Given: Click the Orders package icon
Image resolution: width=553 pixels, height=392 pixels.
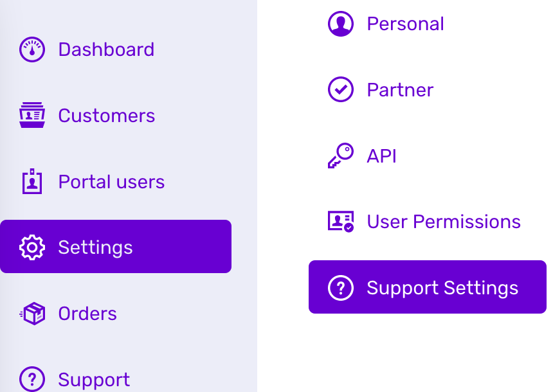Looking at the screenshot, I should [x=32, y=314].
